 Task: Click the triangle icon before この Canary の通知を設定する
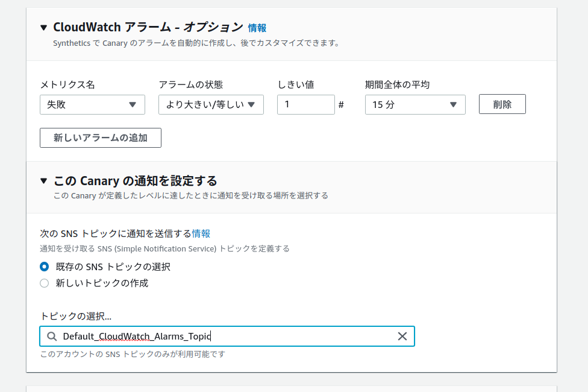(x=44, y=180)
